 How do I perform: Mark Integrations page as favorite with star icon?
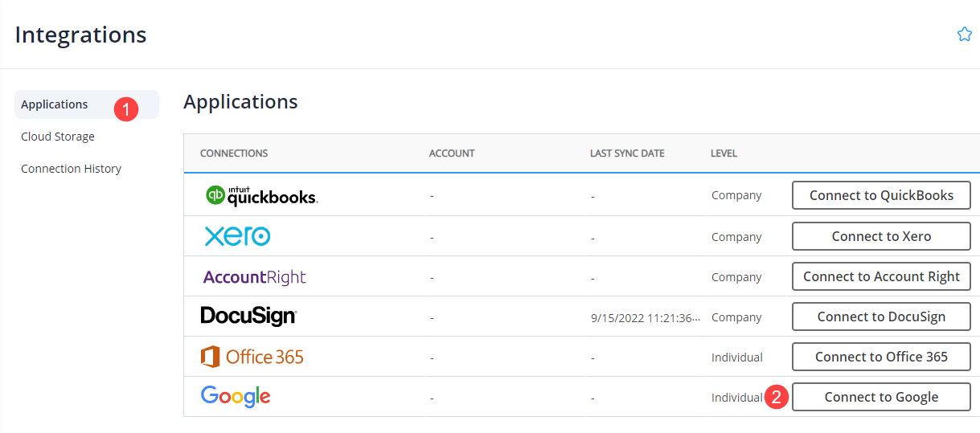click(x=965, y=34)
